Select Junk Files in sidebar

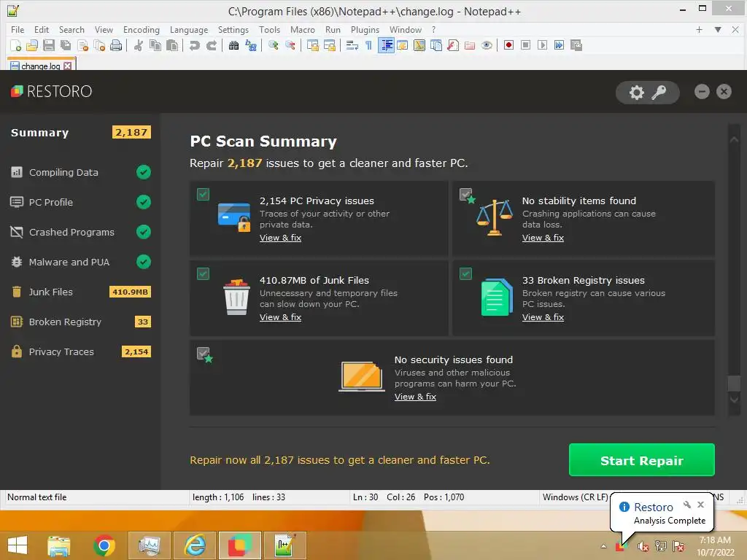click(x=80, y=292)
